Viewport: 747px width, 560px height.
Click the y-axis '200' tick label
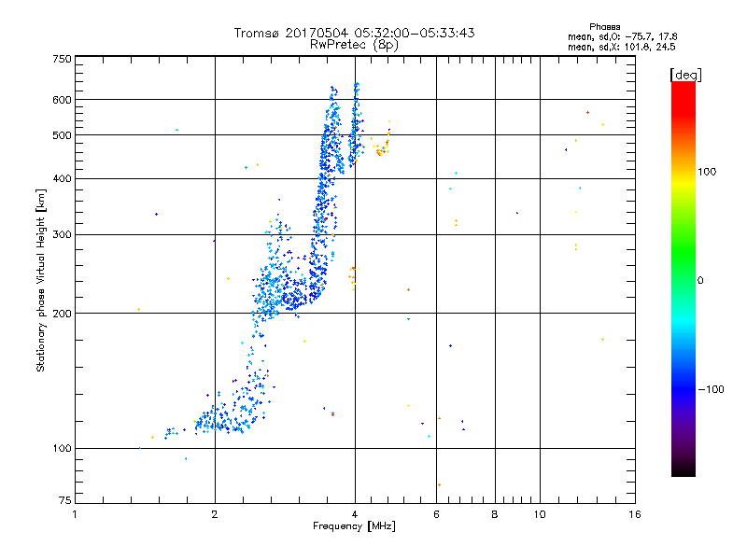(62, 314)
